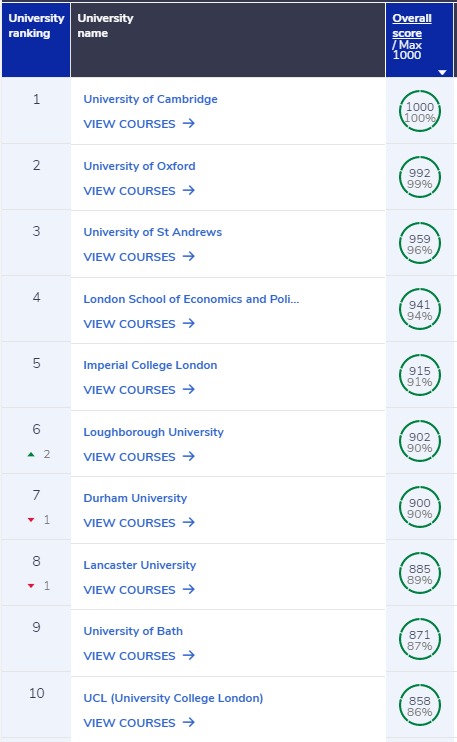The height and width of the screenshot is (742, 457).
Task: Open the UCL (University College London) link
Action: pyautogui.click(x=173, y=698)
